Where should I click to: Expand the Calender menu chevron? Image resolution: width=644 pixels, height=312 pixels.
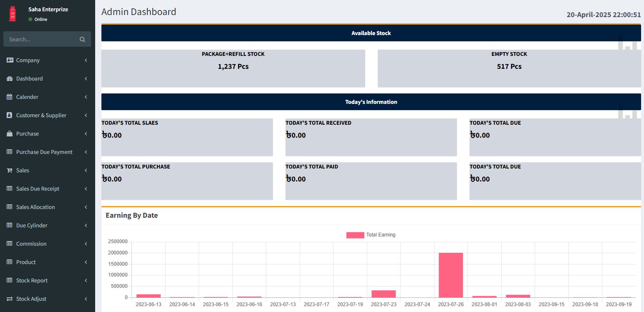click(x=86, y=97)
